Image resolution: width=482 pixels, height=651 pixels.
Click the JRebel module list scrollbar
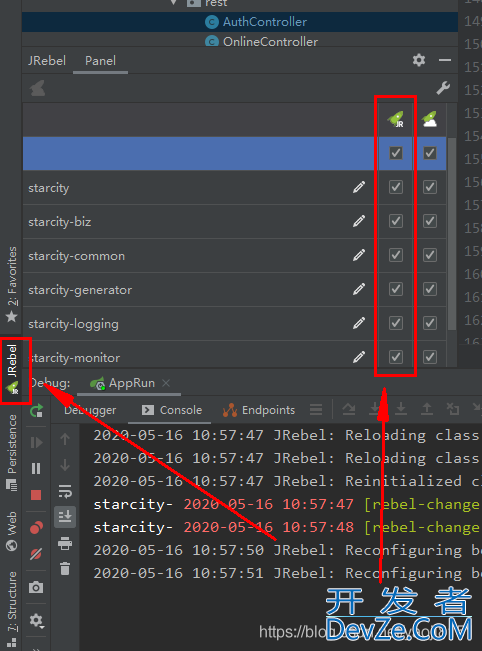click(452, 233)
